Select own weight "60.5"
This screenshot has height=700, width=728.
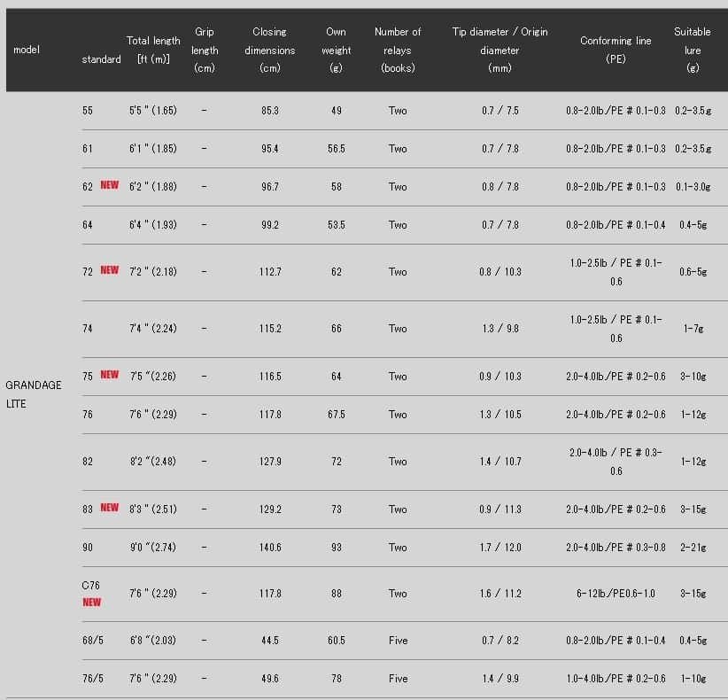coord(337,640)
